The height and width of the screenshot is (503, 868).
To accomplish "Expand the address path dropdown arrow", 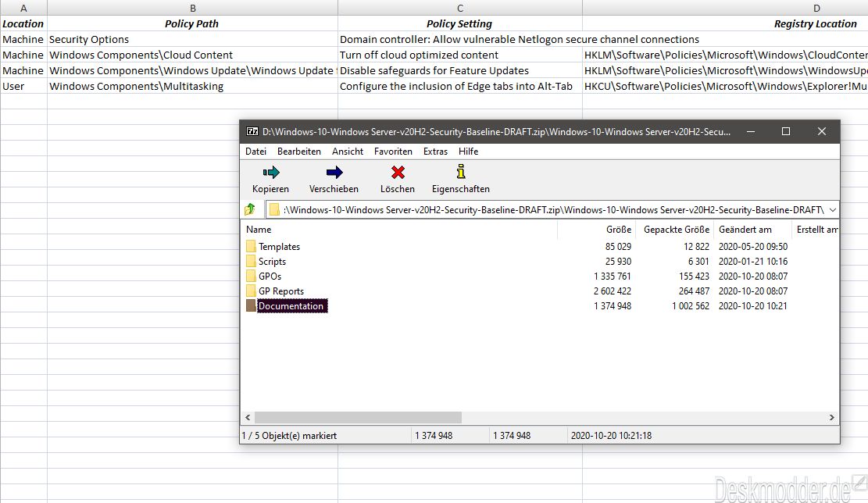I will pos(832,209).
